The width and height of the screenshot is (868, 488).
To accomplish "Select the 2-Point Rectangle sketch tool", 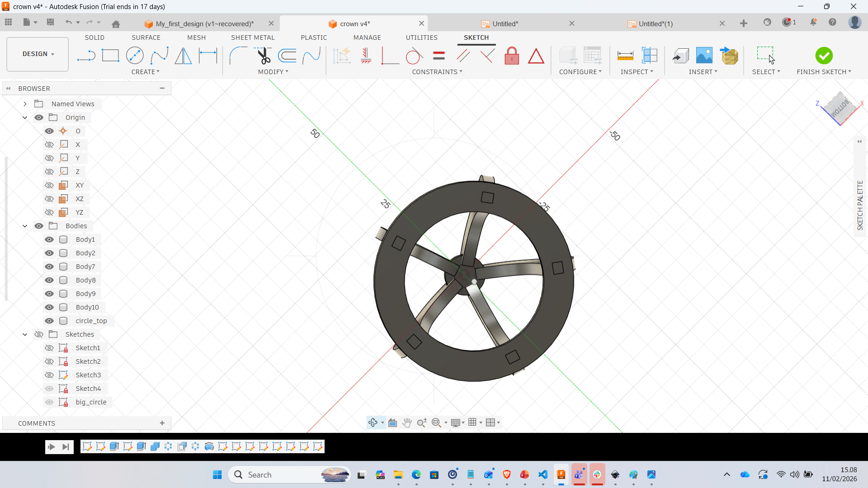I will [x=110, y=56].
